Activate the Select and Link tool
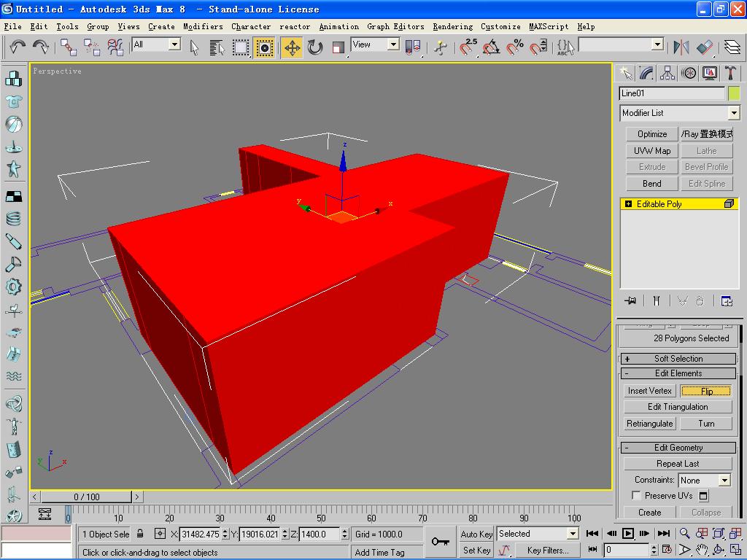Viewport: 747px width, 560px height. click(69, 47)
